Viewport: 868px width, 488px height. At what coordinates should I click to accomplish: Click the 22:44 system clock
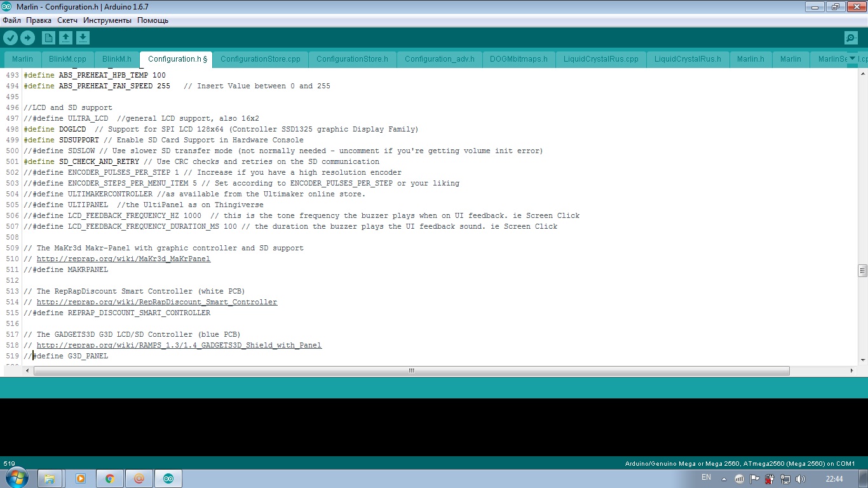[834, 478]
